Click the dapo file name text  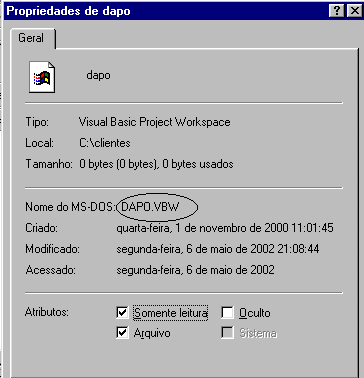98,75
